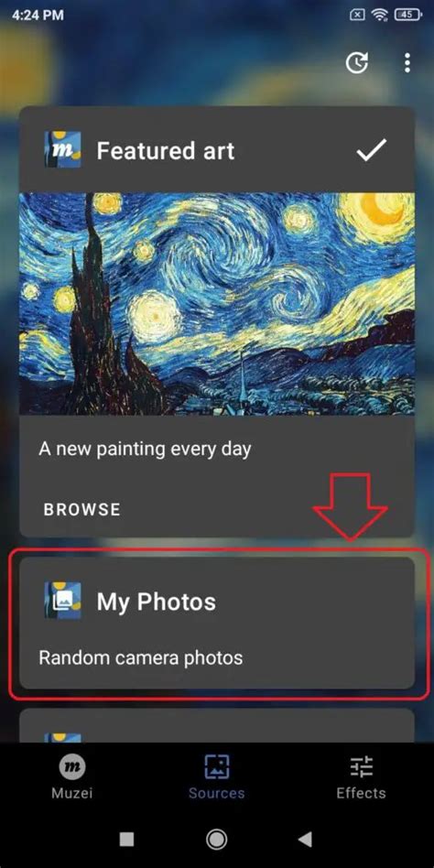Viewport: 434px width, 868px height.
Task: Click the BROWSE button under Featured art
Action: point(81,509)
